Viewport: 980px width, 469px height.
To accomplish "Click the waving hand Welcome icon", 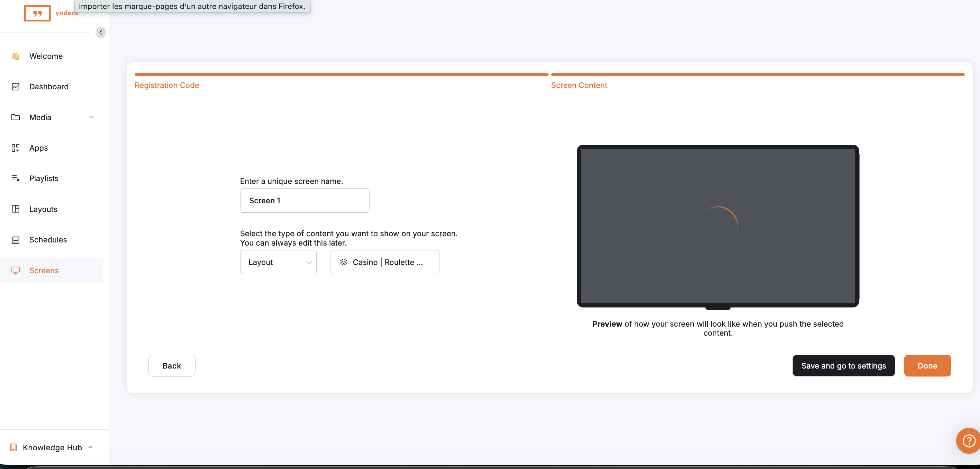I will click(x=16, y=56).
